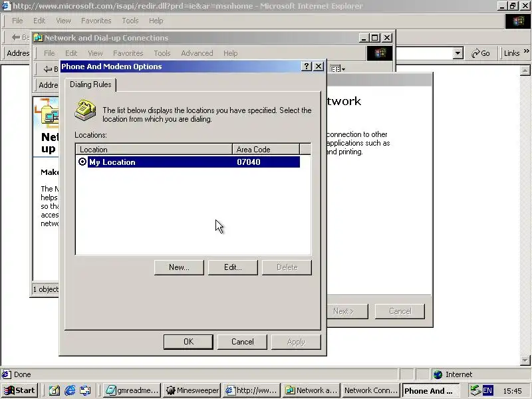Viewport: 532px width, 399px height.
Task: Click Network and Dial-up Connections title icon
Action: [x=39, y=38]
